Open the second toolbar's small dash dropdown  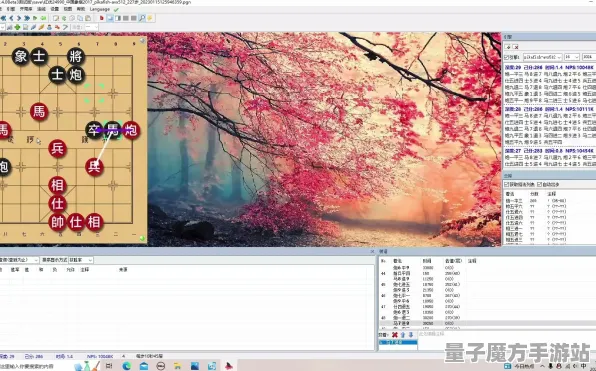91,27
